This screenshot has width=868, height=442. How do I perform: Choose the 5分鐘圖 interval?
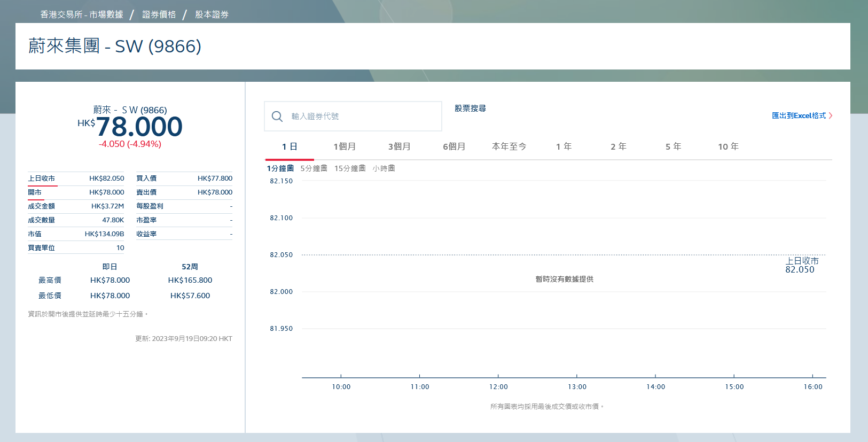coord(314,168)
